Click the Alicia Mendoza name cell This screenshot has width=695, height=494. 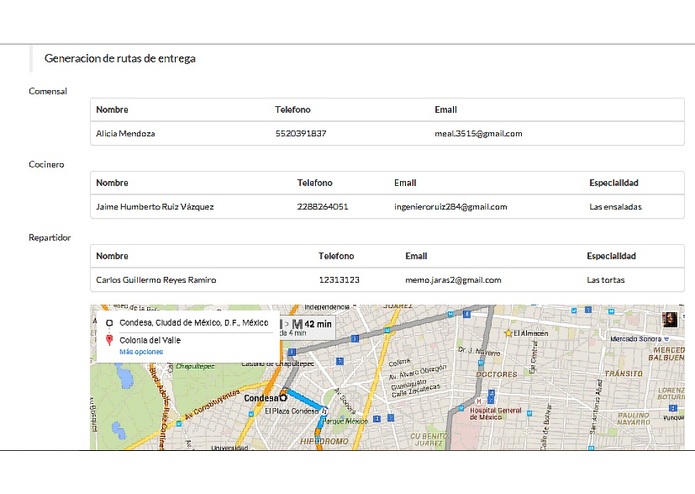pos(125,134)
